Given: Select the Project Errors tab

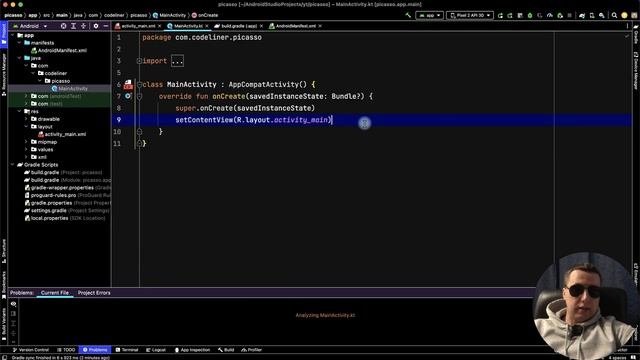Looking at the screenshot, I should point(94,293).
